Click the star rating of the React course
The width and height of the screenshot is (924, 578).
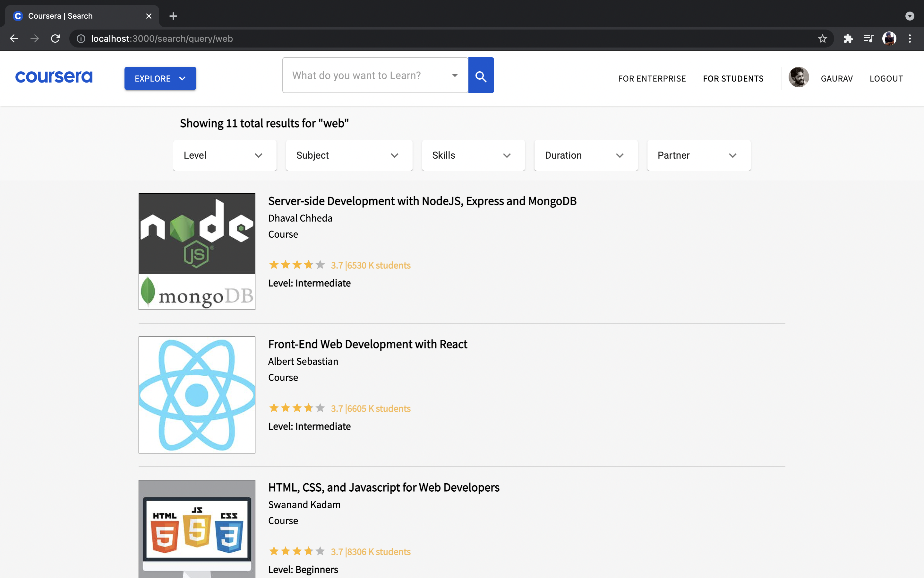[297, 408]
